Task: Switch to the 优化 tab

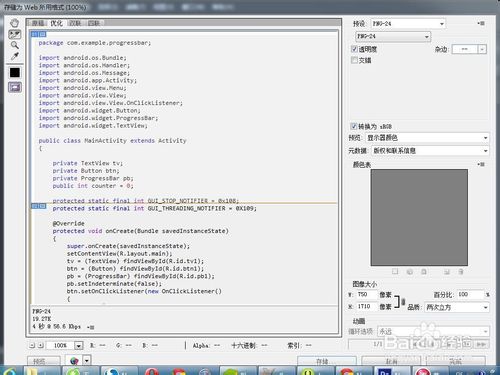Action: tap(56, 23)
